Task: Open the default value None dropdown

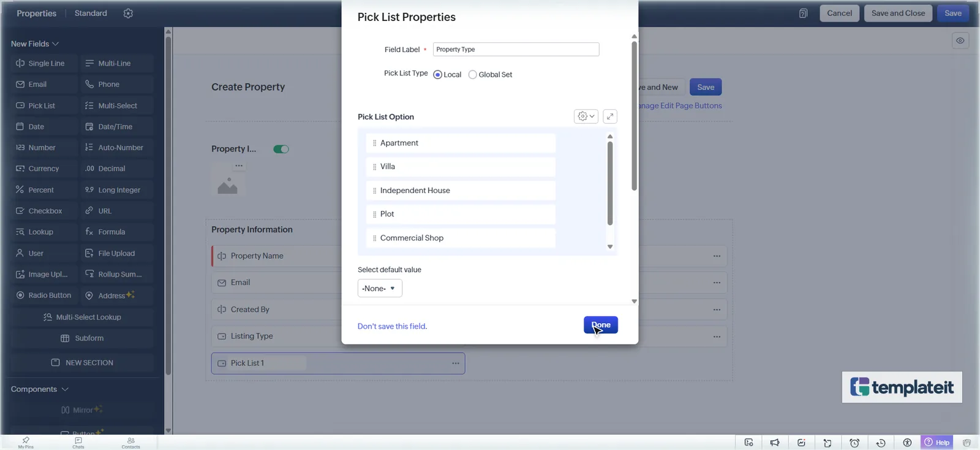Action: click(380, 288)
